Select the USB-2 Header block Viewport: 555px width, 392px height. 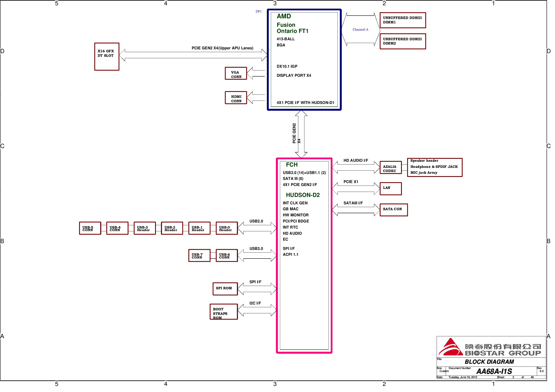[172, 228]
